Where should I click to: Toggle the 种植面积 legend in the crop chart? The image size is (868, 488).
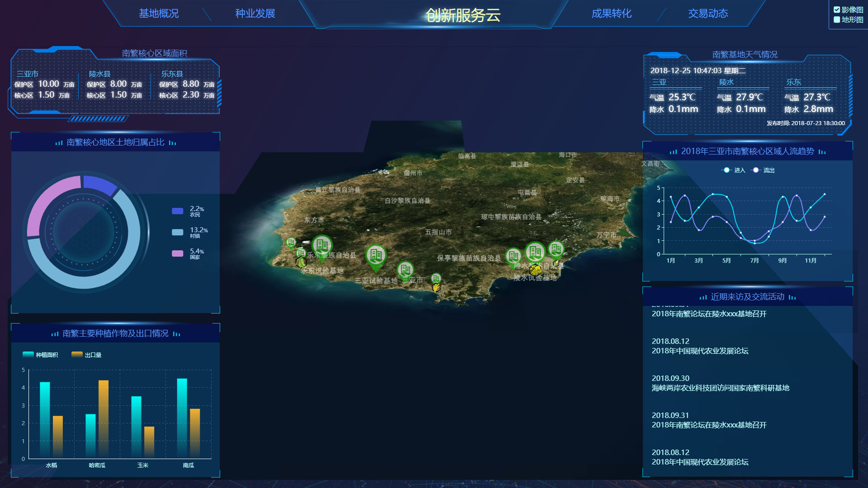[x=40, y=355]
